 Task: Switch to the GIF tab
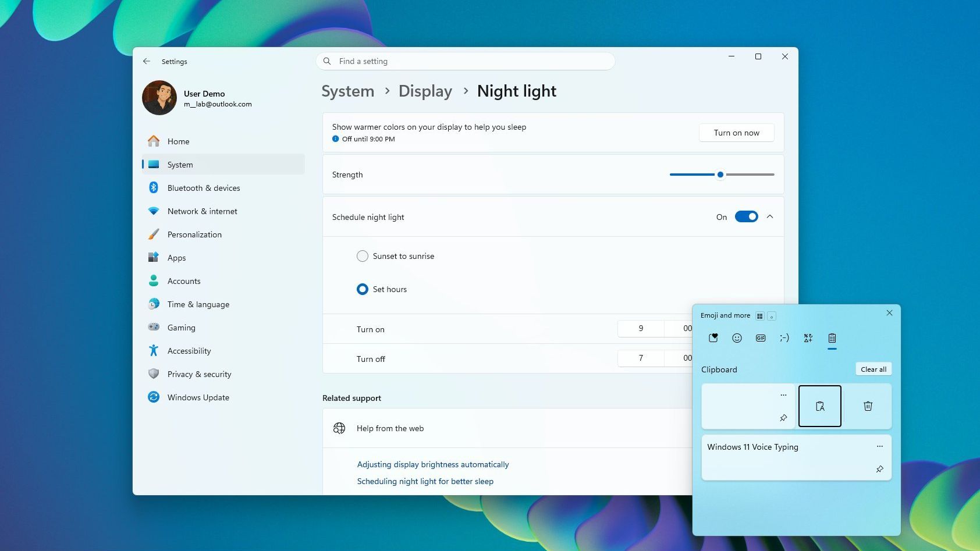761,338
